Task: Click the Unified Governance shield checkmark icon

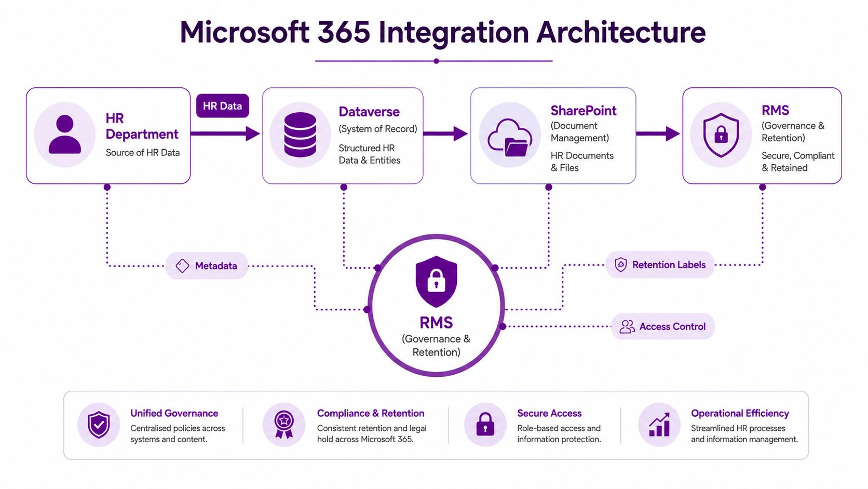Action: tap(99, 425)
